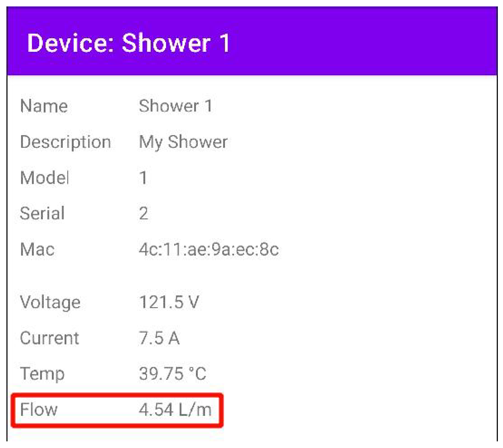Screen dimensions: 503x448
Task: Select the Current label
Action: pos(49,338)
